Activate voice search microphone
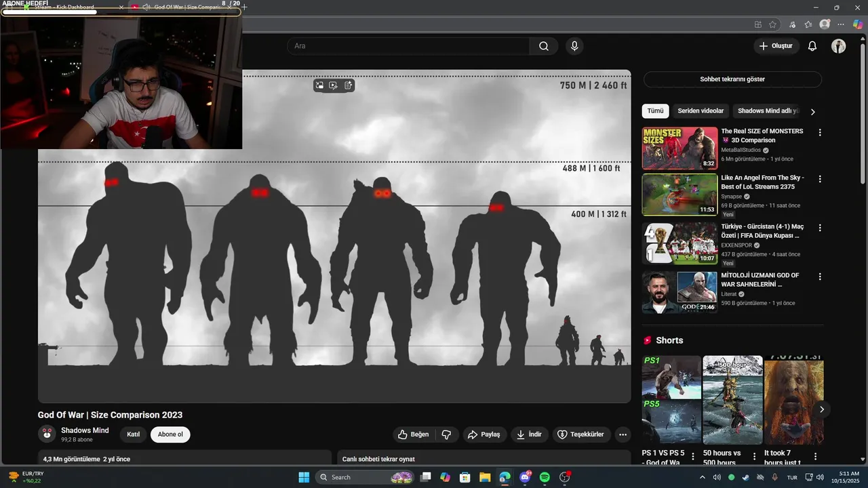868x488 pixels. (x=574, y=46)
